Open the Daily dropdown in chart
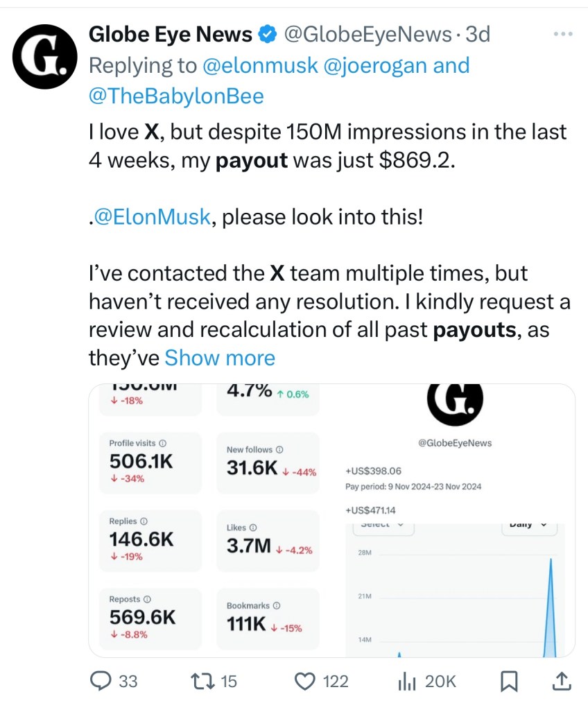 click(529, 525)
